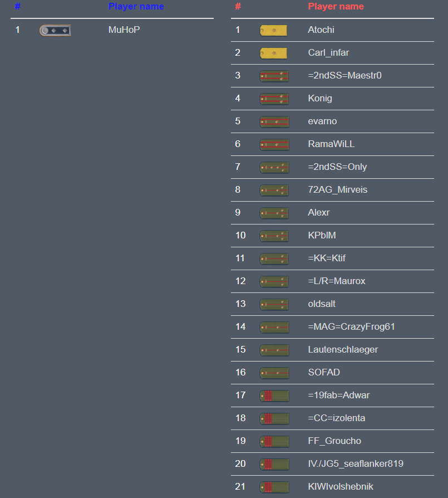The image size is (448, 498).
Task: Open player profile for Atochi
Action: pos(321,30)
